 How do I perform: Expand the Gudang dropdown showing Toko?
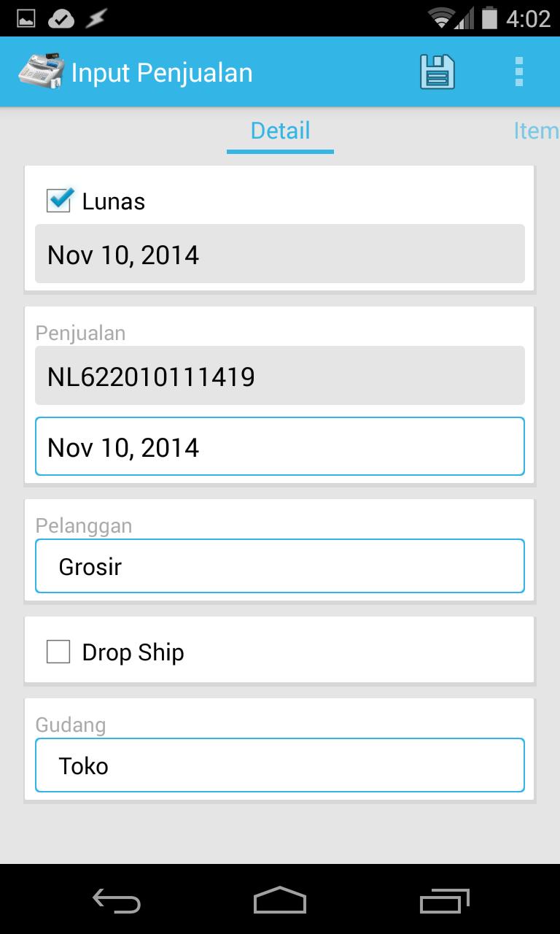click(x=280, y=765)
